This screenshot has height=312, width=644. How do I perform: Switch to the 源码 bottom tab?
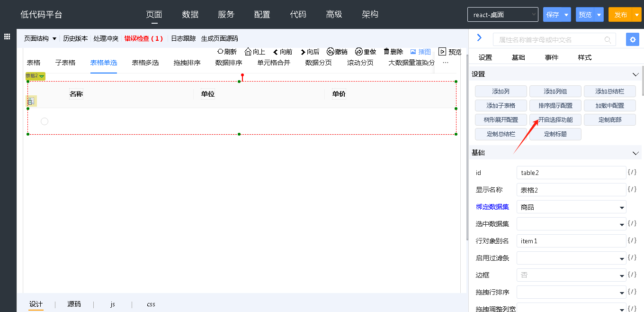point(74,304)
